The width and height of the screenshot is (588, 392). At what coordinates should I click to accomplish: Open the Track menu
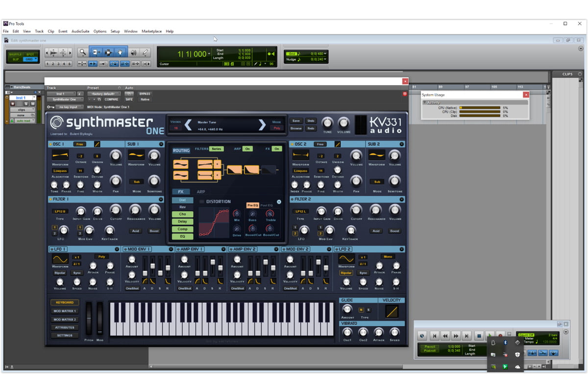coord(39,31)
